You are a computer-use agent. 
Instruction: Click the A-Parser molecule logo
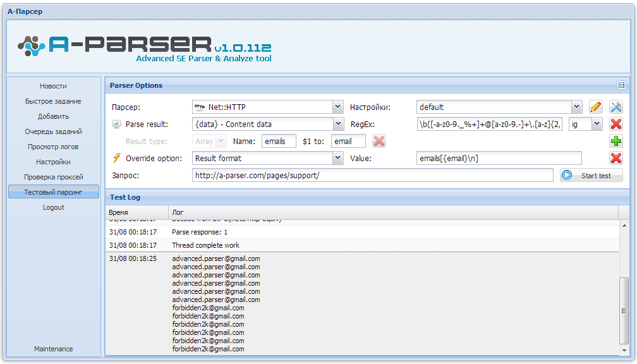(32, 46)
